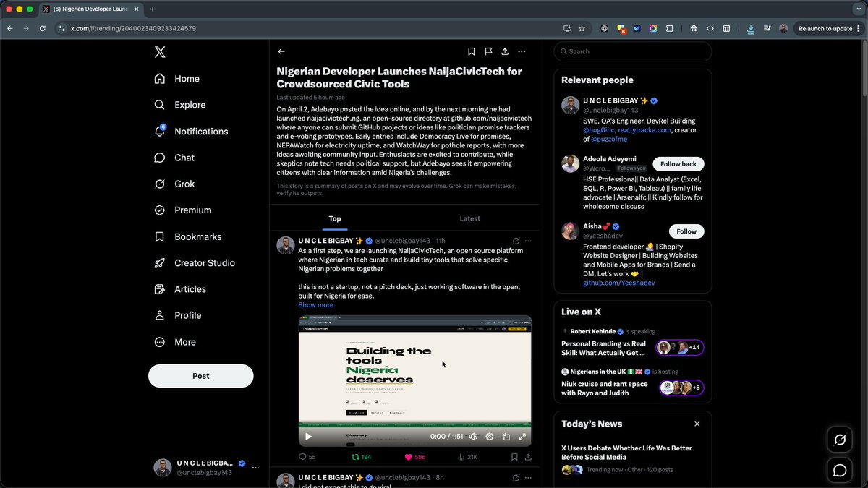Open realtytracka.com link in bio

(x=646, y=130)
